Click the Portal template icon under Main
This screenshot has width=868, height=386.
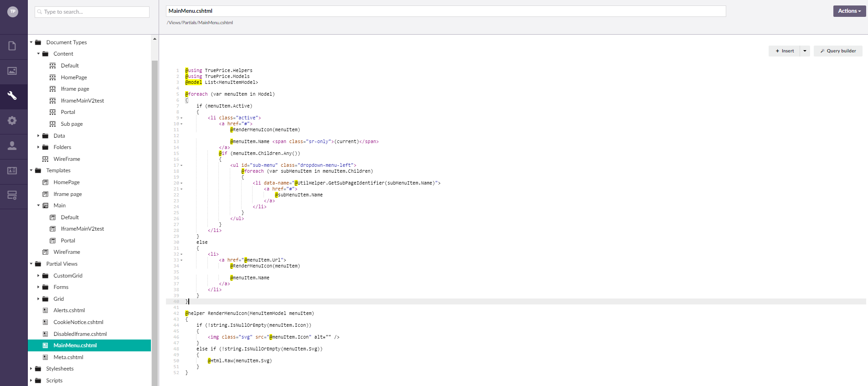52,241
